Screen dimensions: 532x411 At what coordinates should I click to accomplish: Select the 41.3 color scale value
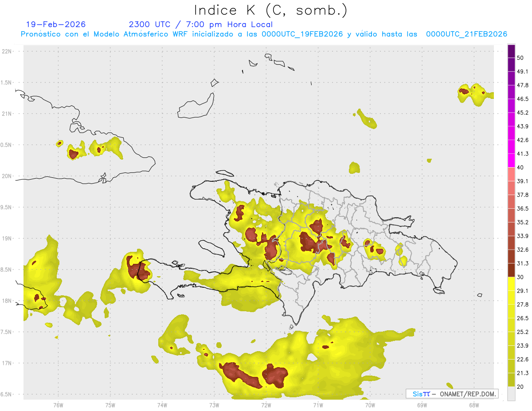523,154
